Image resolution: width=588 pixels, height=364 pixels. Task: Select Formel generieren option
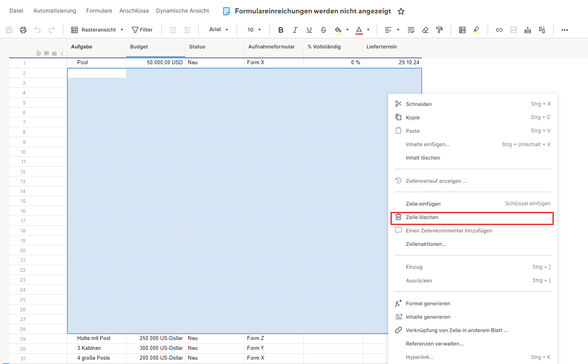coord(473,303)
